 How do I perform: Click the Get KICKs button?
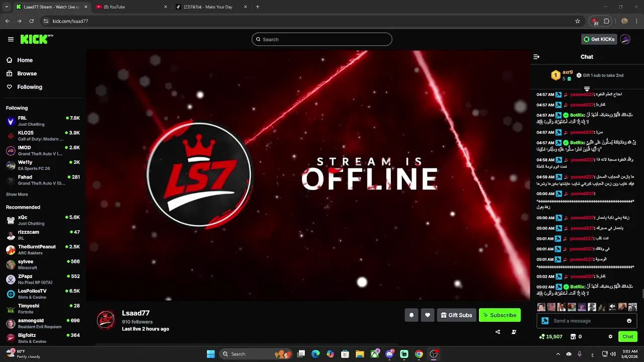pyautogui.click(x=599, y=39)
